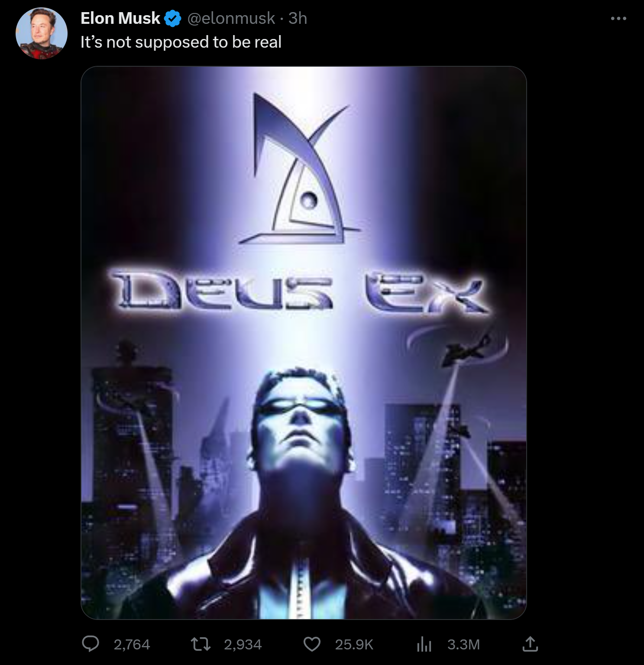This screenshot has height=665, width=644.
Task: Click the repost arrows icon
Action: click(201, 644)
